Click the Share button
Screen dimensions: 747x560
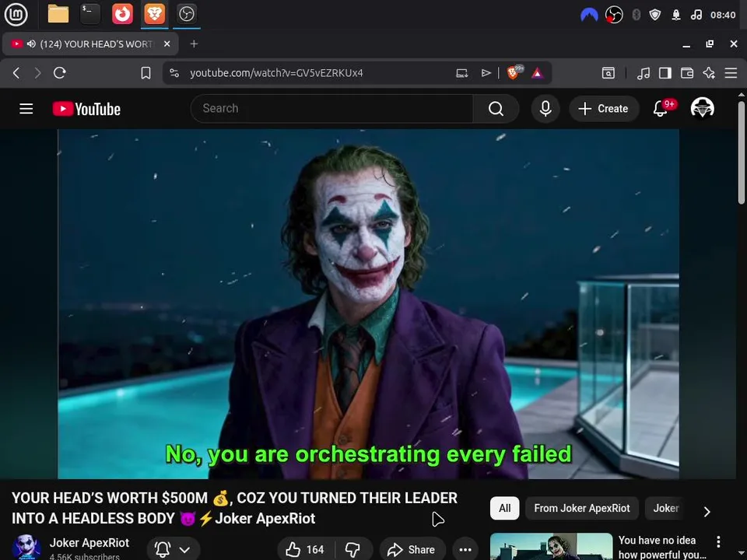[x=412, y=550]
